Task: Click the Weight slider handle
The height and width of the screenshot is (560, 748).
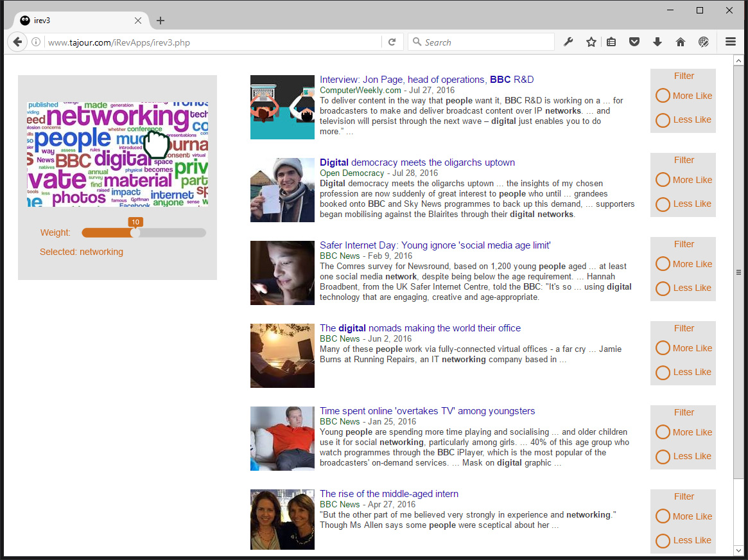Action: [135, 232]
